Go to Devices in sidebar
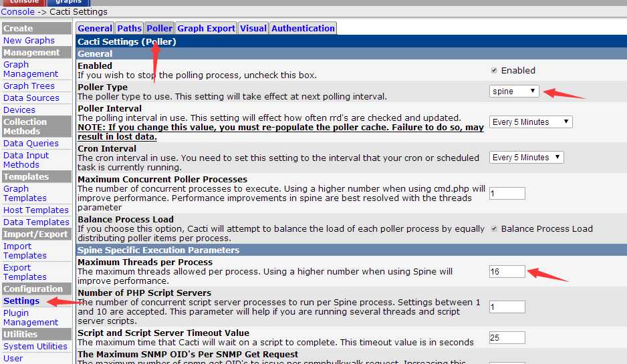627x364 pixels. tap(19, 110)
